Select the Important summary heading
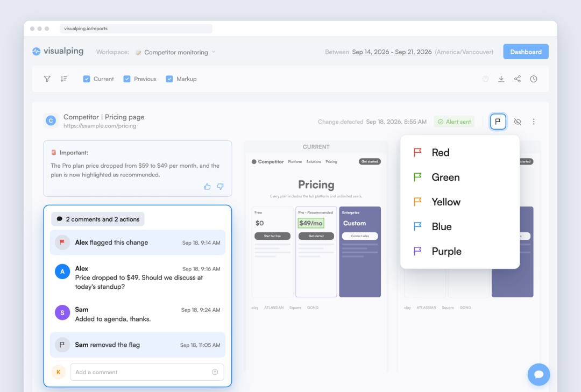 pyautogui.click(x=69, y=152)
